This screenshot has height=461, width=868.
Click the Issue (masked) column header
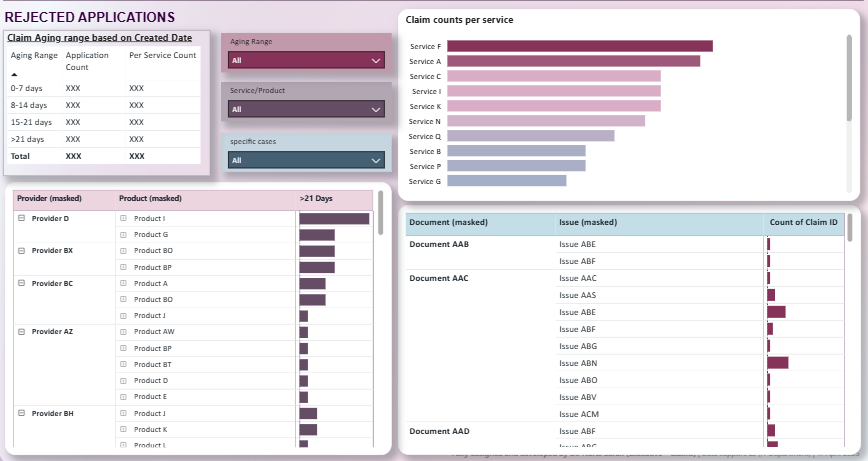tap(588, 222)
